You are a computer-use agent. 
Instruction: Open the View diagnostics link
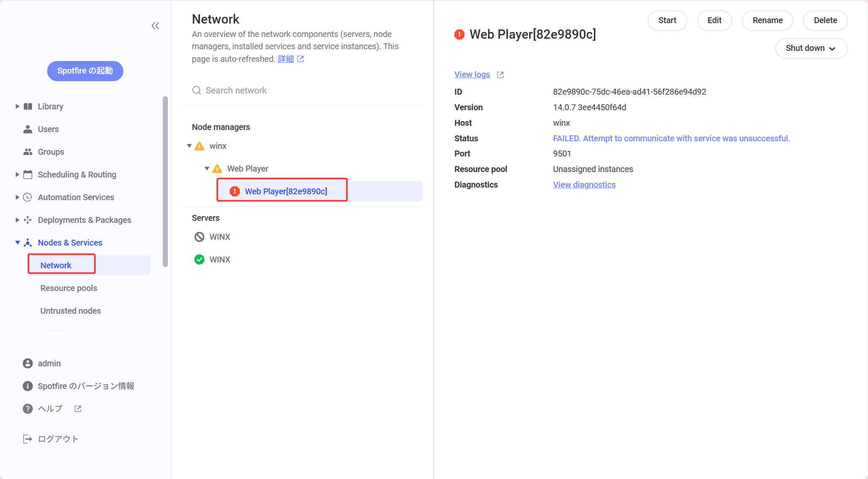(584, 185)
